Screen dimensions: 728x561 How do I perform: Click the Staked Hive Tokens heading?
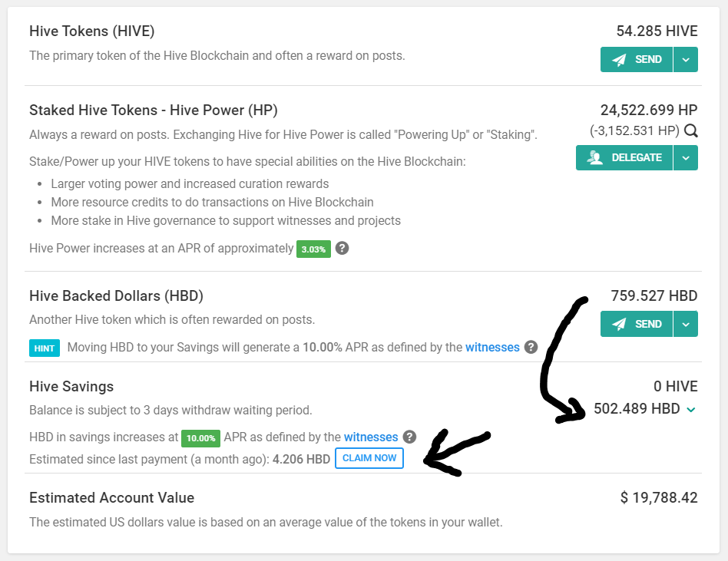[x=154, y=110]
